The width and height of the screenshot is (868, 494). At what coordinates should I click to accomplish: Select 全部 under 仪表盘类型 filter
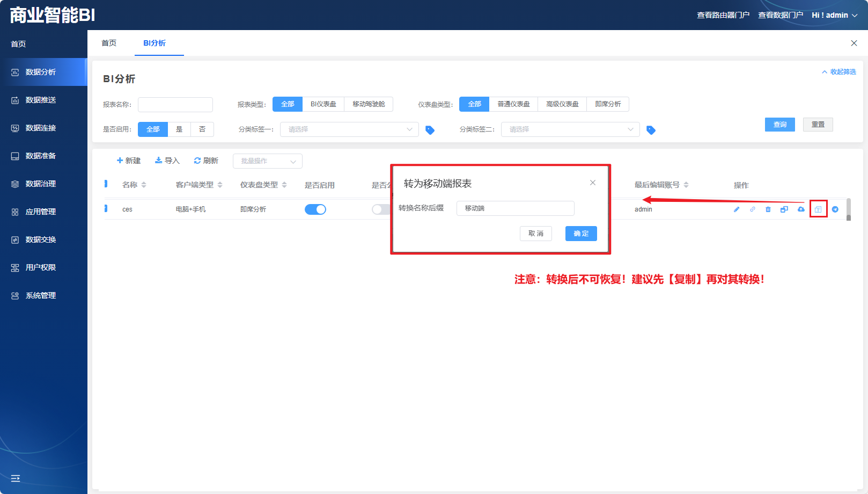point(474,104)
